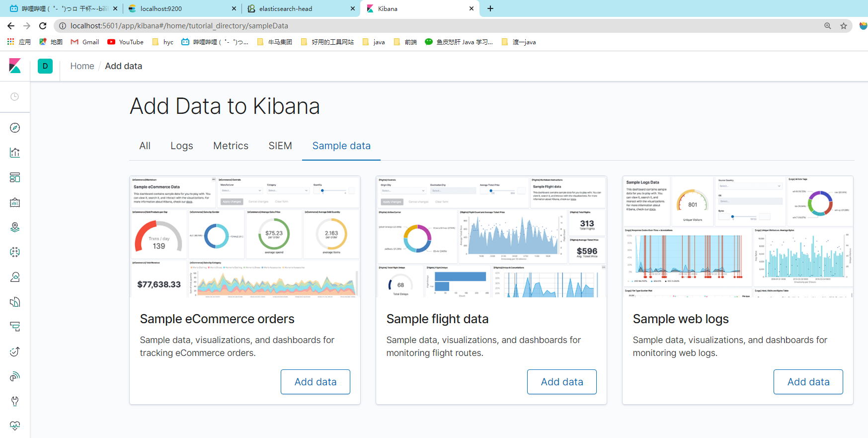
Task: Reload the page with the browser refresh button
Action: pyautogui.click(x=43, y=26)
